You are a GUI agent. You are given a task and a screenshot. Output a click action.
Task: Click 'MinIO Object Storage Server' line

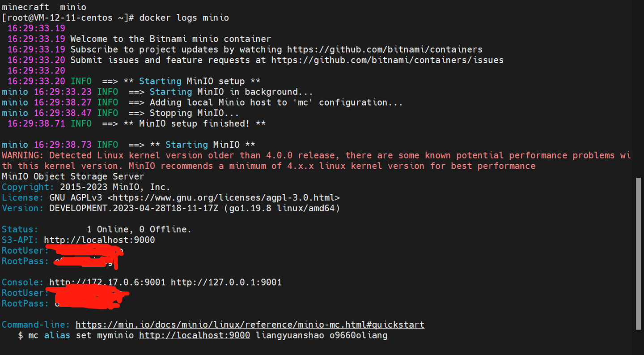73,176
